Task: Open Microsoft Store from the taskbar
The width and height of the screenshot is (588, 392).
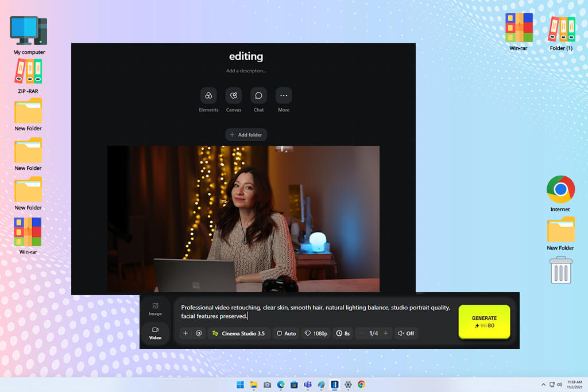Action: tap(294, 385)
